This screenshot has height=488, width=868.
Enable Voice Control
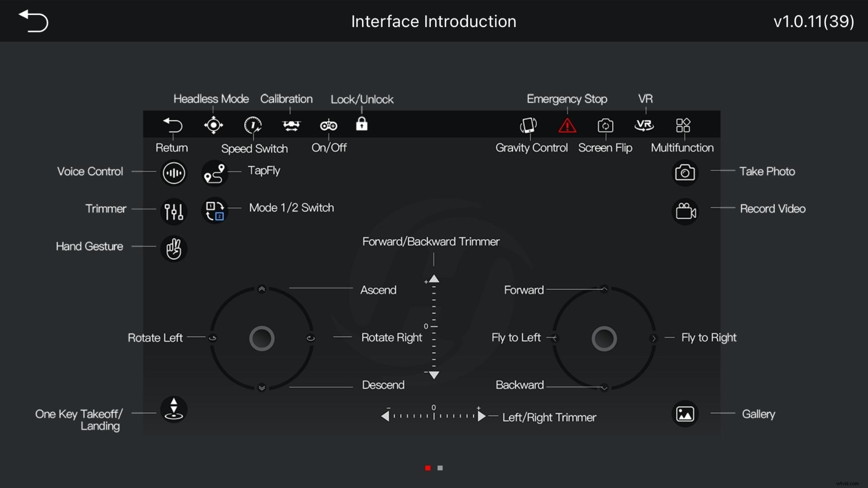click(x=174, y=173)
